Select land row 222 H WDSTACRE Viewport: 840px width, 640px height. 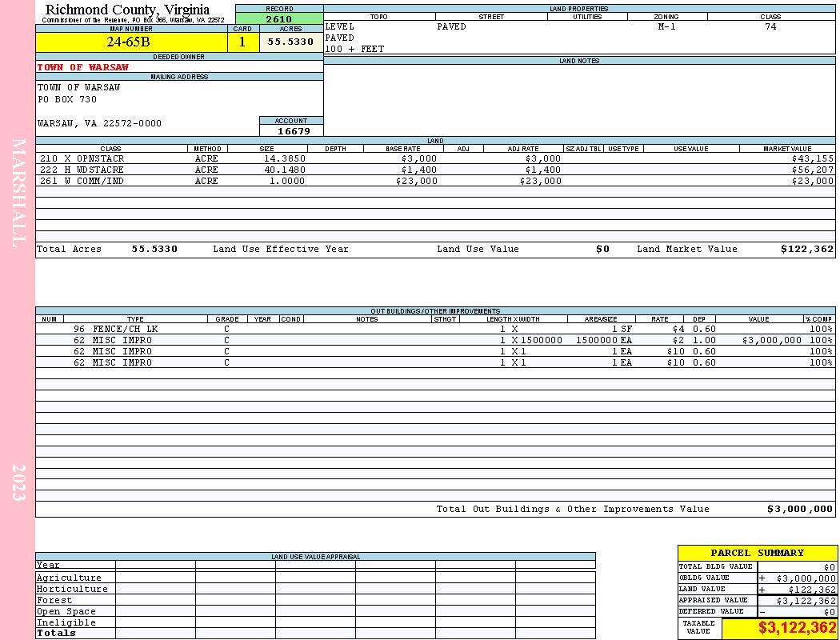click(x=435, y=170)
